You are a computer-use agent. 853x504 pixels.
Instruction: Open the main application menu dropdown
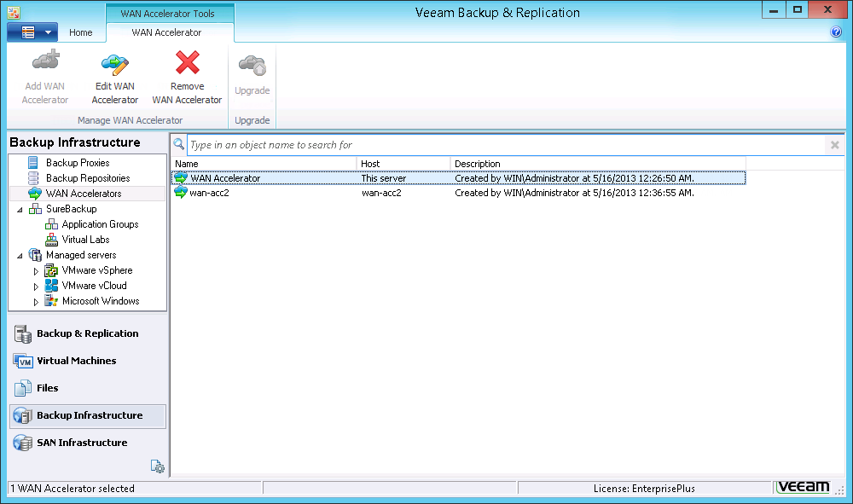(32, 31)
